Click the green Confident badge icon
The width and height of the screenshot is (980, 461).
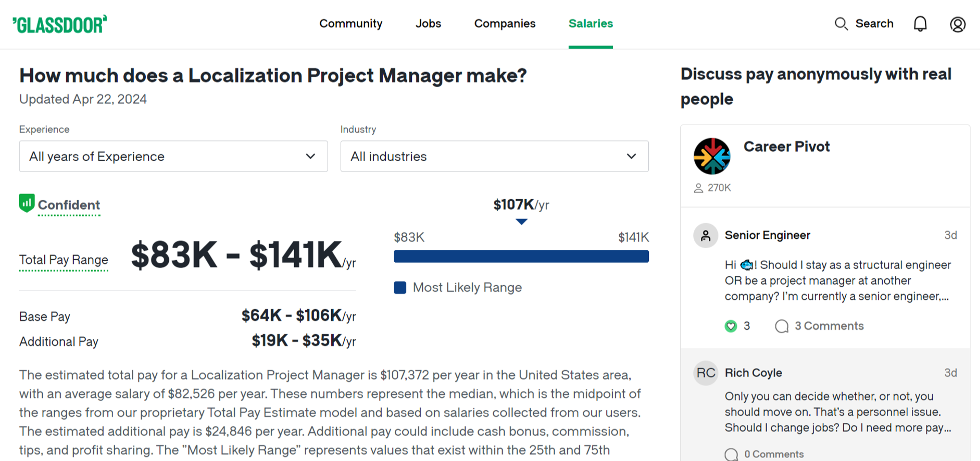pyautogui.click(x=27, y=203)
